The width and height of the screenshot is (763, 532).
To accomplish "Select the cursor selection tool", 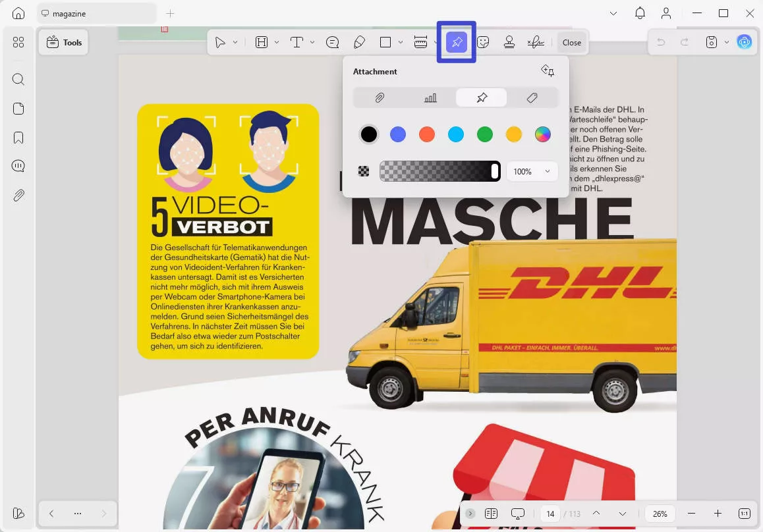I will tap(220, 42).
